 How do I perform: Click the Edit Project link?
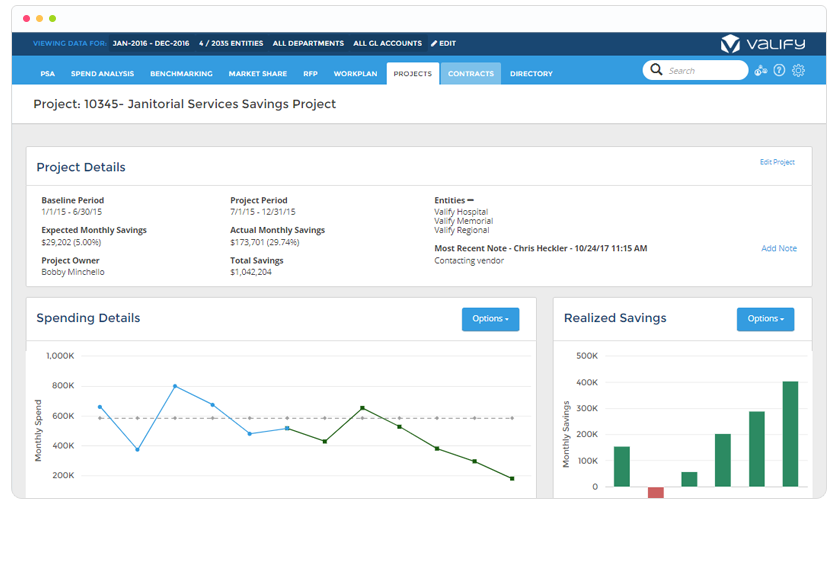click(x=777, y=162)
